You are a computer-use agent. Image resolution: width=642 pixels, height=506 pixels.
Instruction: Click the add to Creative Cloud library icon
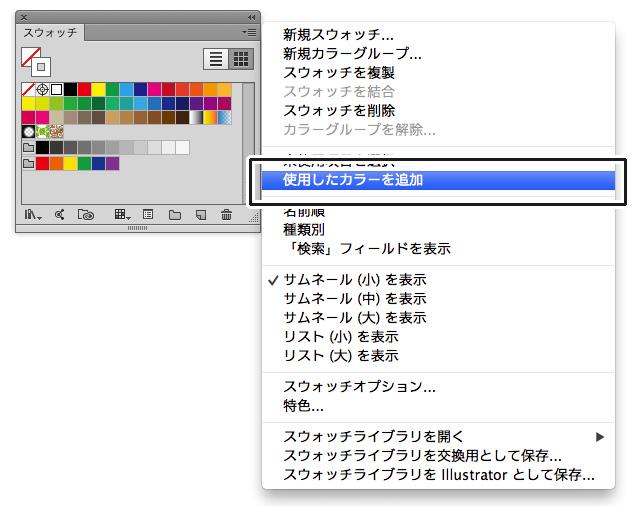pos(86,215)
